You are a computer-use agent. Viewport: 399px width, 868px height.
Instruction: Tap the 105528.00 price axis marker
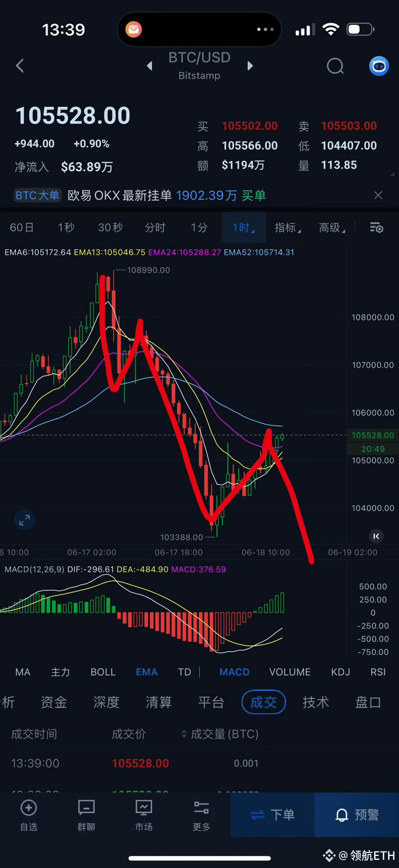click(373, 435)
